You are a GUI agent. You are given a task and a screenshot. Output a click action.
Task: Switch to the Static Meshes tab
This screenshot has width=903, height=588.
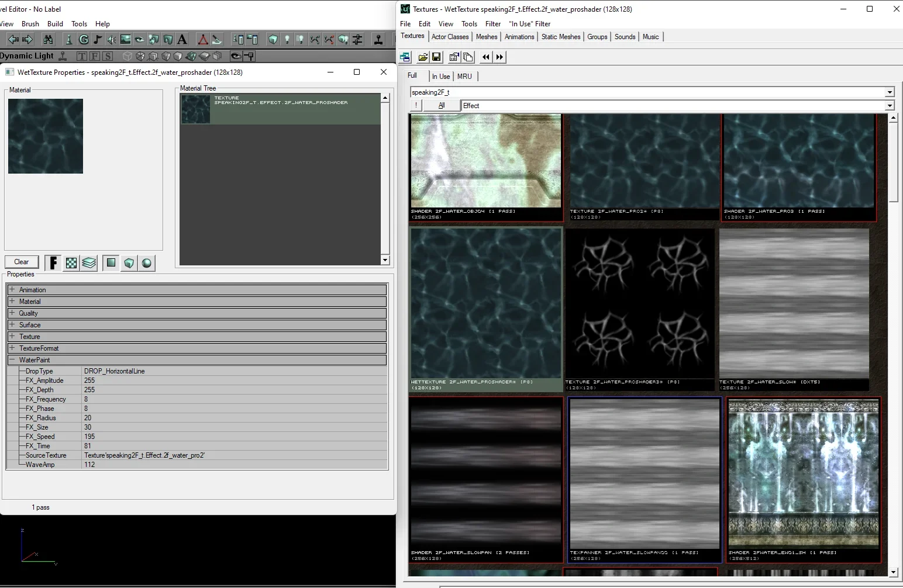[561, 37]
